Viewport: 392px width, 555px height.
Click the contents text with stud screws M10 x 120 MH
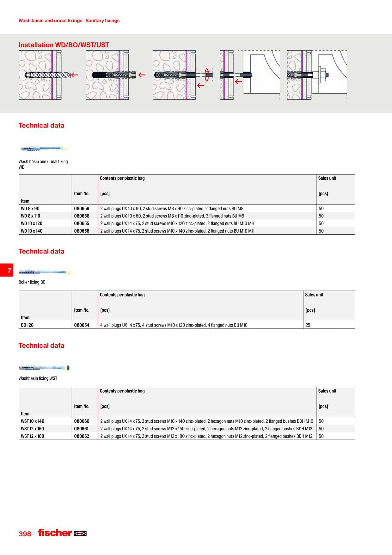click(x=177, y=223)
